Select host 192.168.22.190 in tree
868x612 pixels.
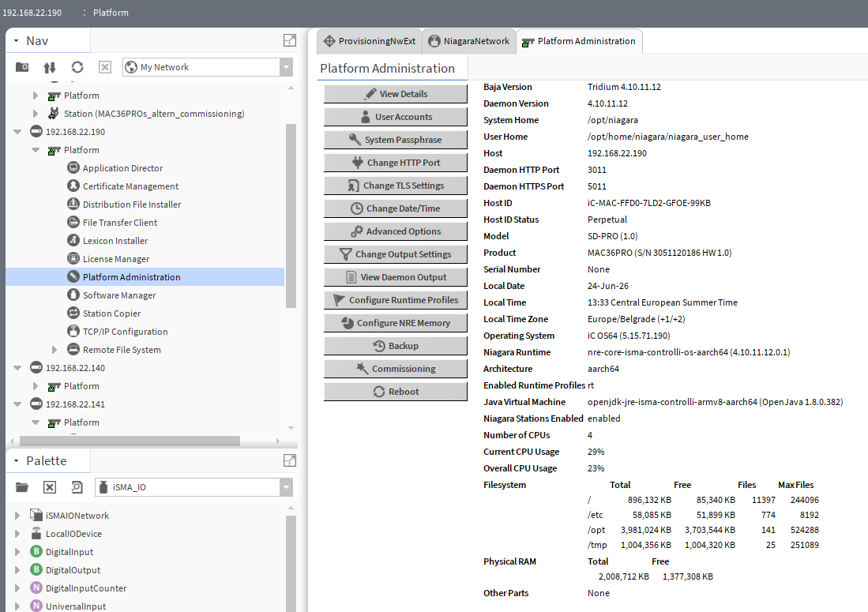(x=75, y=132)
